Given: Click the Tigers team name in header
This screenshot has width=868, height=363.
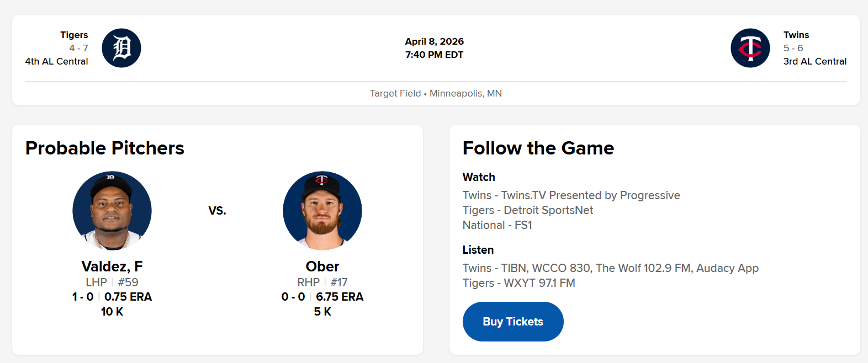Looking at the screenshot, I should coord(74,35).
